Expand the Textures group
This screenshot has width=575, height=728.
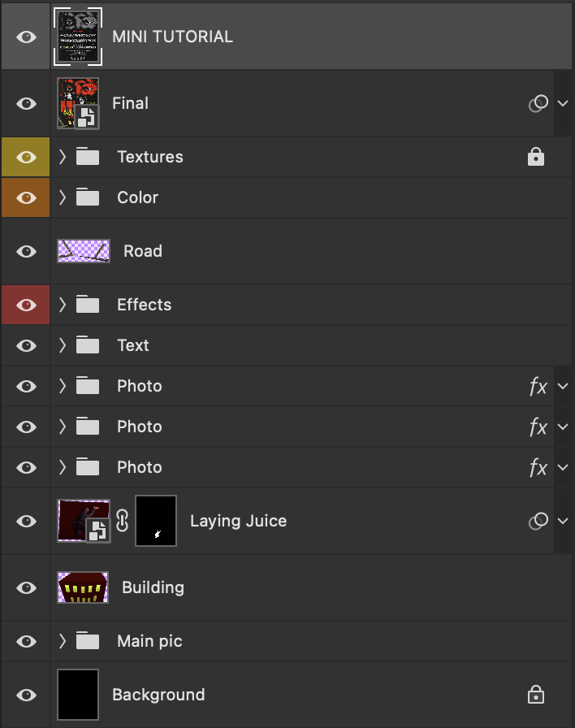coord(63,157)
